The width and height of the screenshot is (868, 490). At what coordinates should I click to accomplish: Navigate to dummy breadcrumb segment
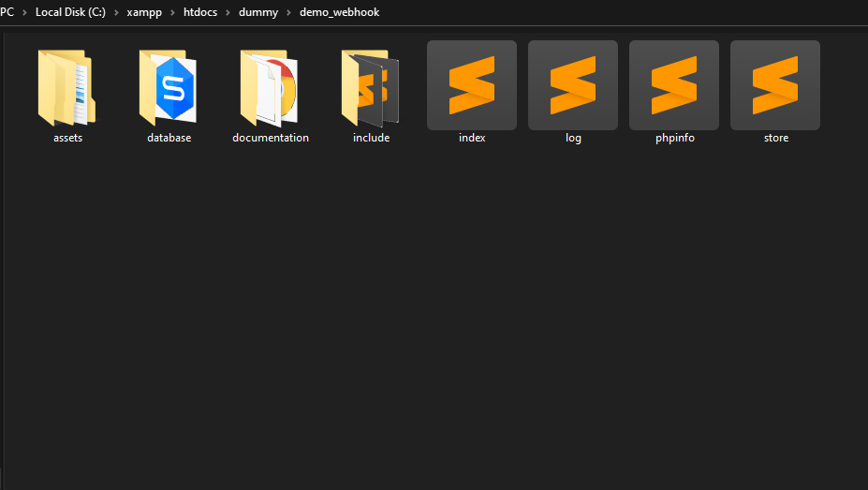[258, 12]
